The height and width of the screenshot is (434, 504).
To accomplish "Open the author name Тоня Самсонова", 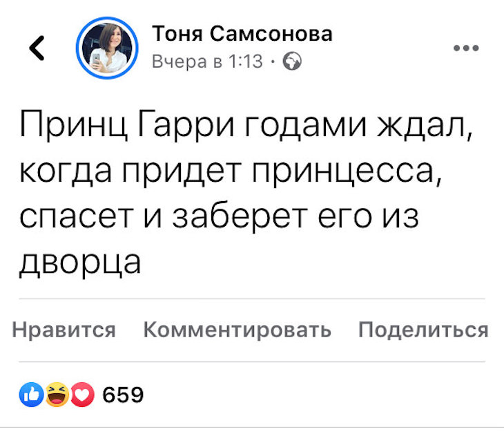I will [x=242, y=33].
